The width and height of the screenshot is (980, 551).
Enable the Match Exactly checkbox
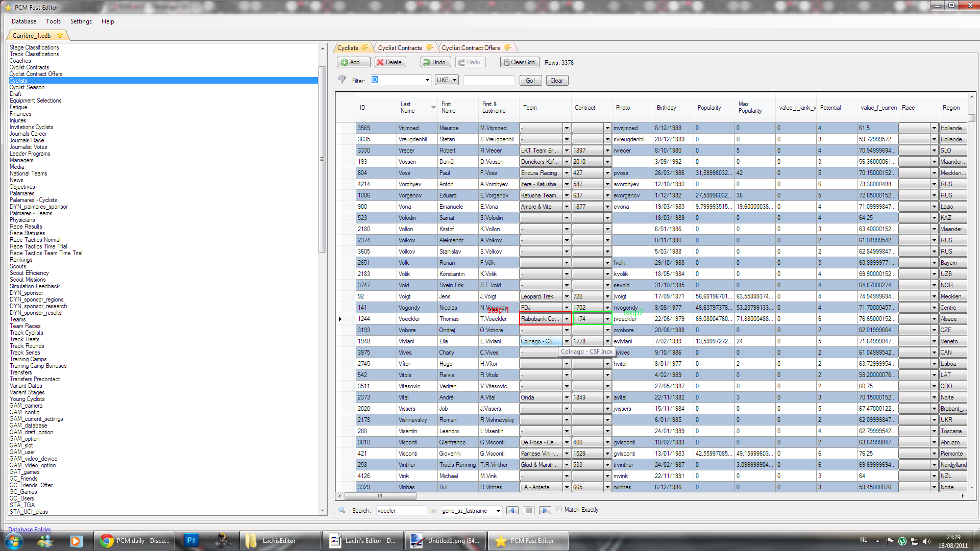(x=558, y=510)
